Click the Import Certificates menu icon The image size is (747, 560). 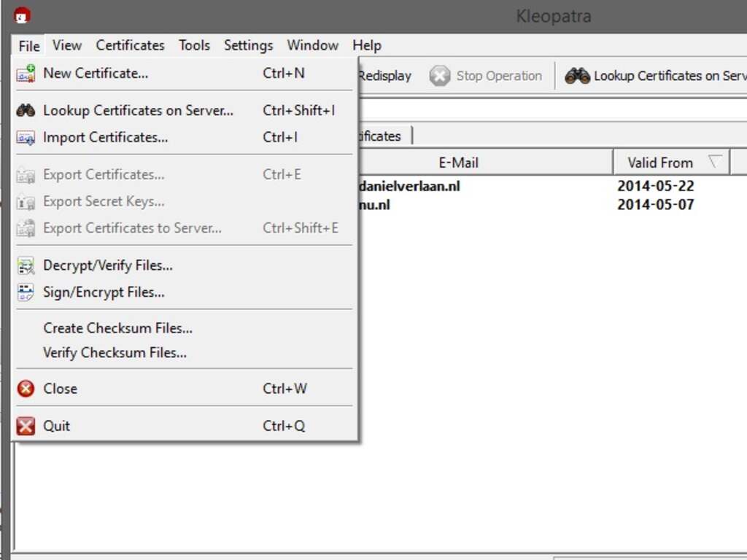coord(26,138)
